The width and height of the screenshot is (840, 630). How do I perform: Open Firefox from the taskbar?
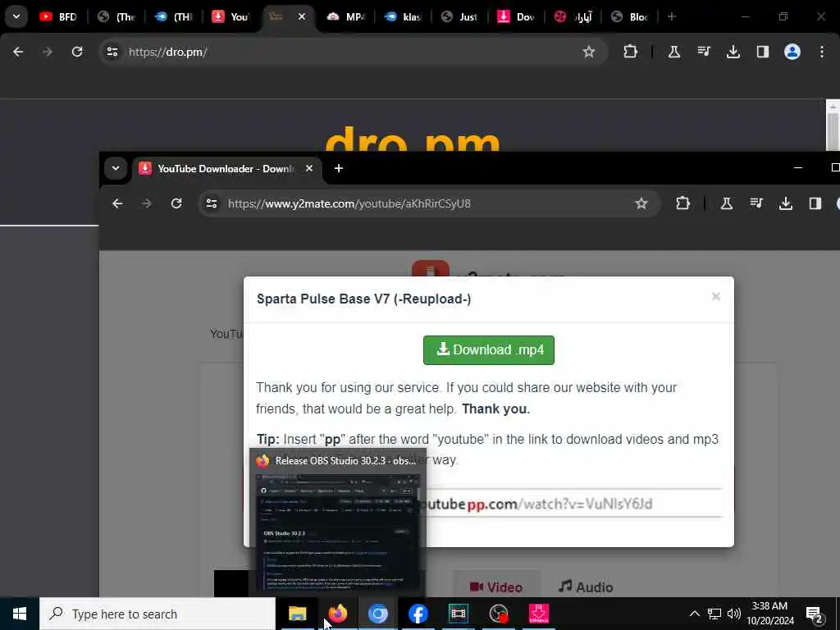tap(337, 614)
